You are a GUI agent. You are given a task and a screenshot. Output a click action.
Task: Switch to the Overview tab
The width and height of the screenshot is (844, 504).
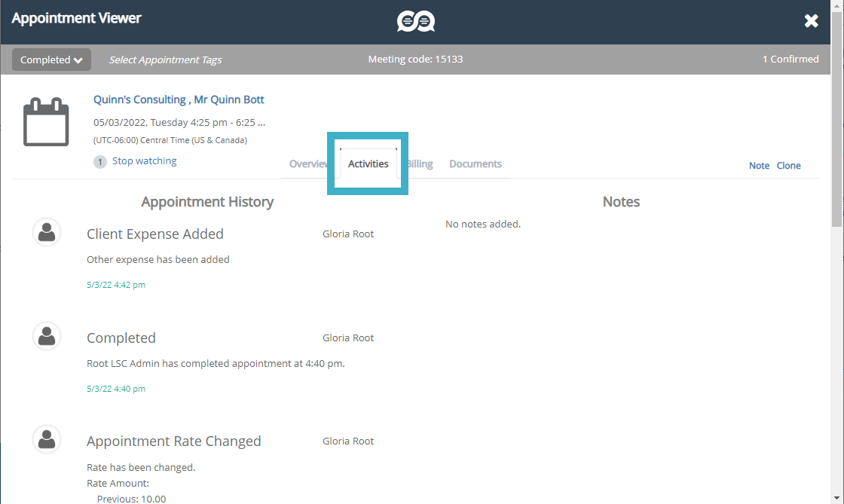(307, 164)
